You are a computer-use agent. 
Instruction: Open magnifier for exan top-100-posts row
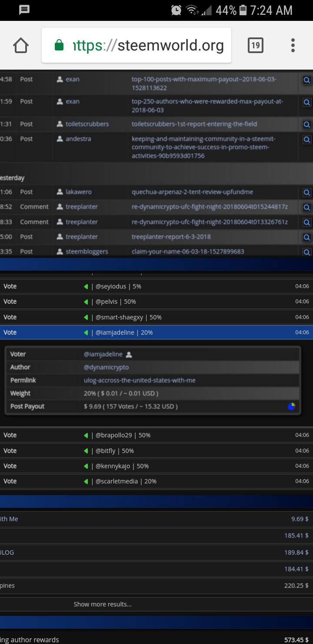tap(307, 80)
